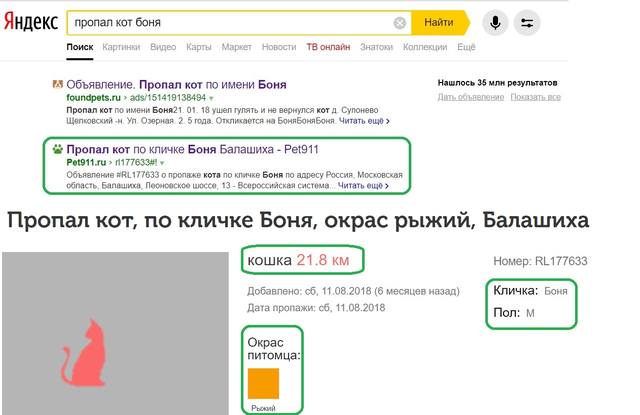Open the ТВ онлайн tab
Image resolution: width=640 pixels, height=415 pixels.
coord(328,47)
